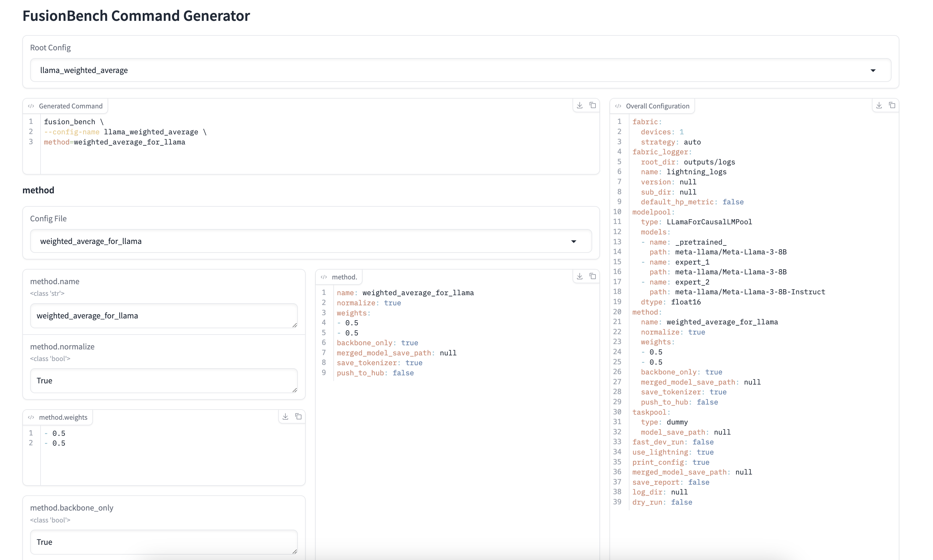Click 'root_dir: outputs/logs' line
Viewport: 933px width, 560px height.
click(688, 162)
